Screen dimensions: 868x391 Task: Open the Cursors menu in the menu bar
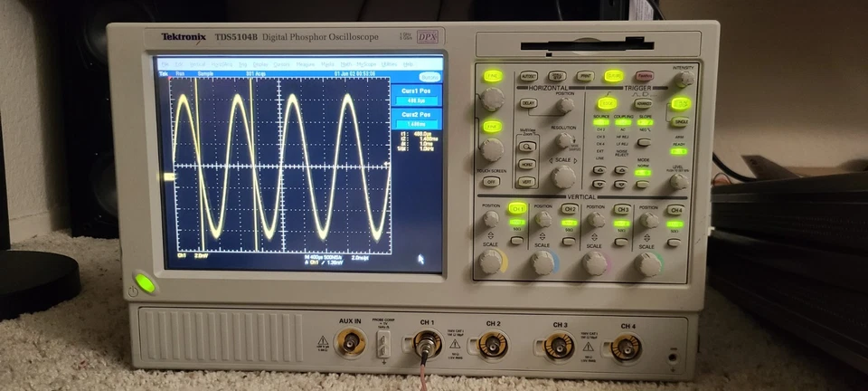(x=281, y=64)
